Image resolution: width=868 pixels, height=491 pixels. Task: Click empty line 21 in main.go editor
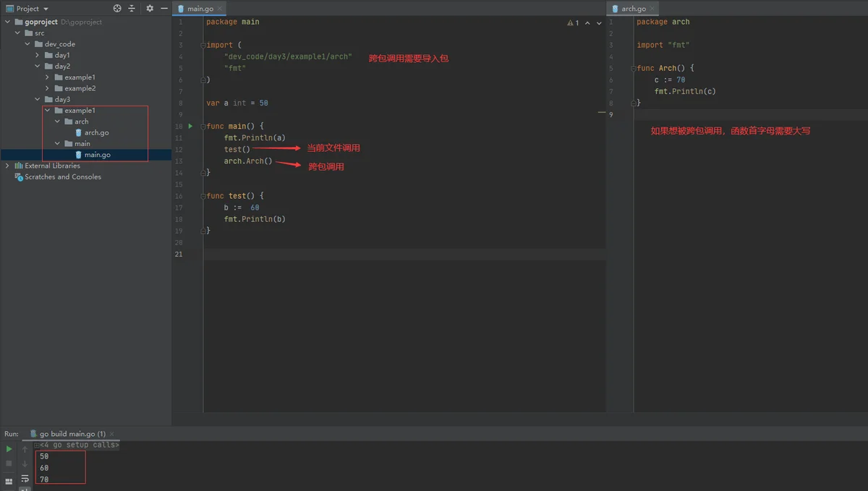[x=404, y=254]
